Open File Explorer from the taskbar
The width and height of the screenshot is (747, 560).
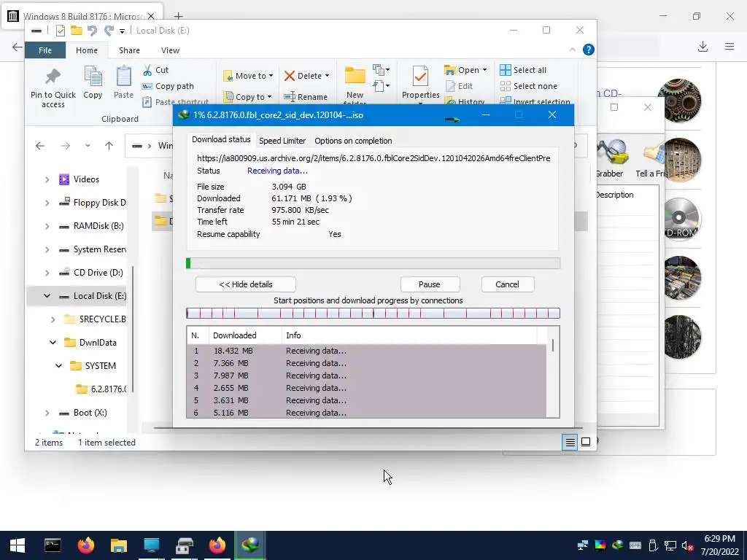click(119, 545)
